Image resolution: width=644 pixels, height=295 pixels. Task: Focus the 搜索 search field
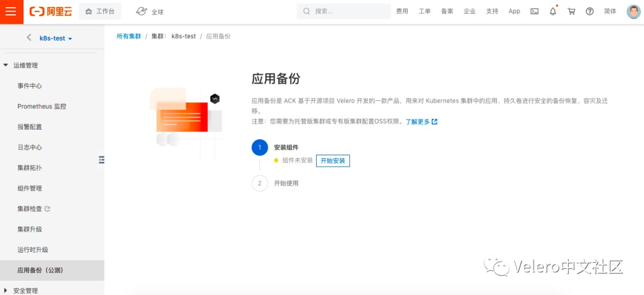pyautogui.click(x=343, y=11)
